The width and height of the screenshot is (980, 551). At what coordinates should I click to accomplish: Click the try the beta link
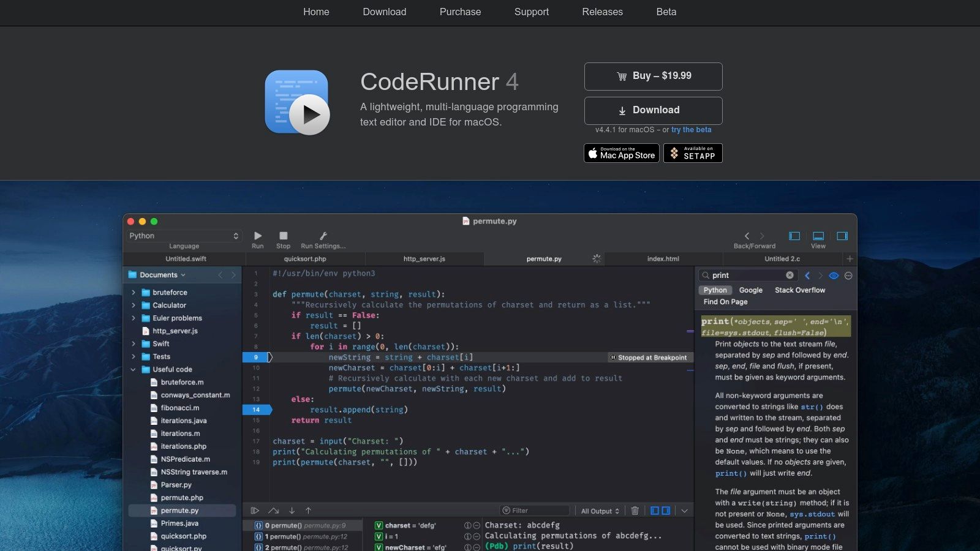(x=691, y=130)
